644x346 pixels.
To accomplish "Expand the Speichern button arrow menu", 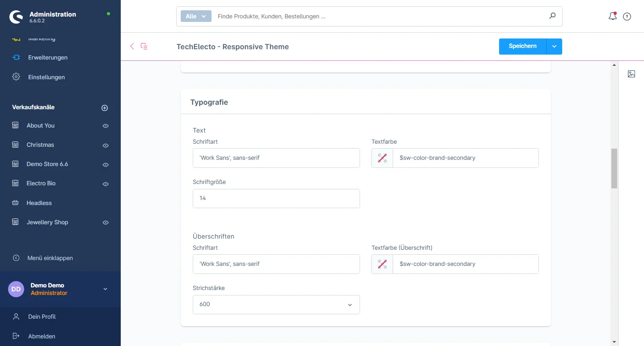I will (554, 47).
